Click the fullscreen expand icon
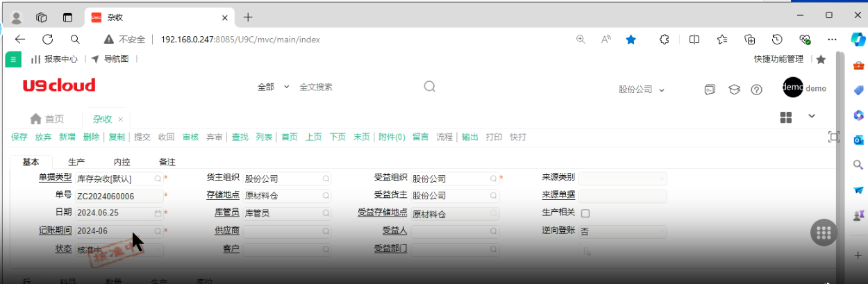 coord(834,137)
